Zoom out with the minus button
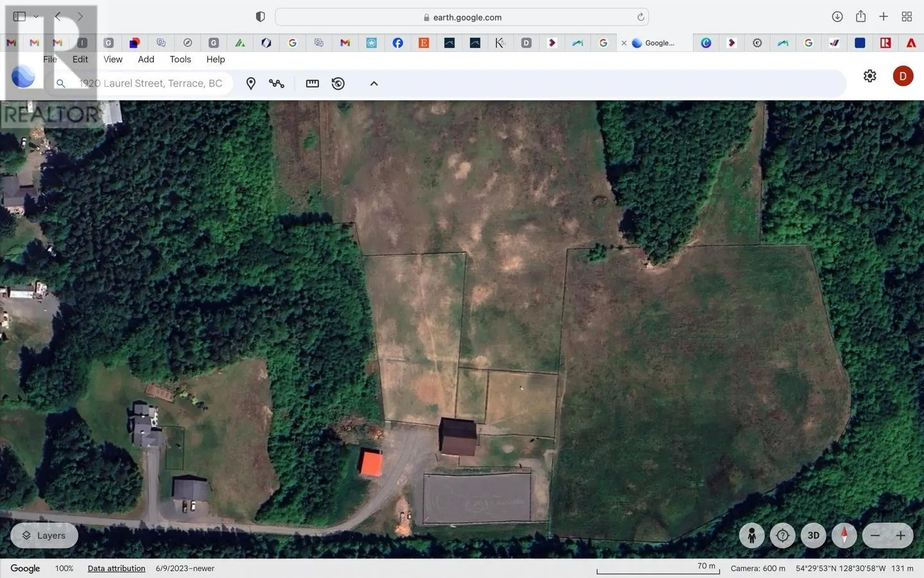 (875, 535)
